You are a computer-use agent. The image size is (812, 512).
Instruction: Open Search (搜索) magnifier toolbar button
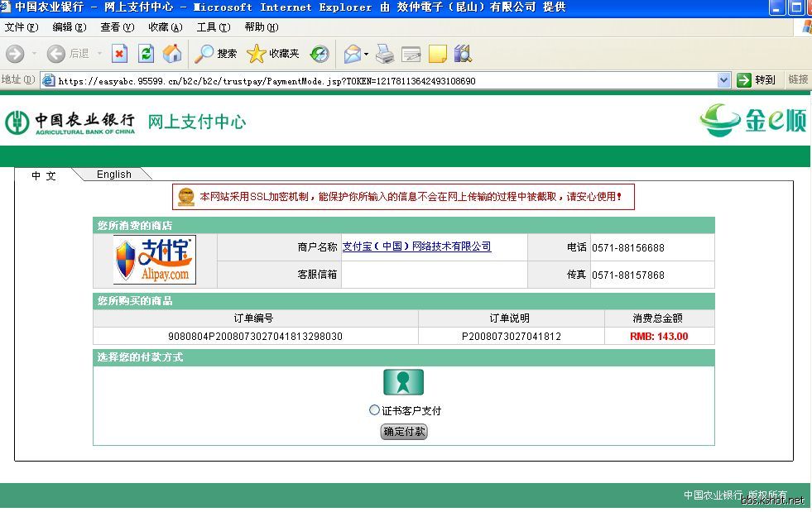coord(215,53)
